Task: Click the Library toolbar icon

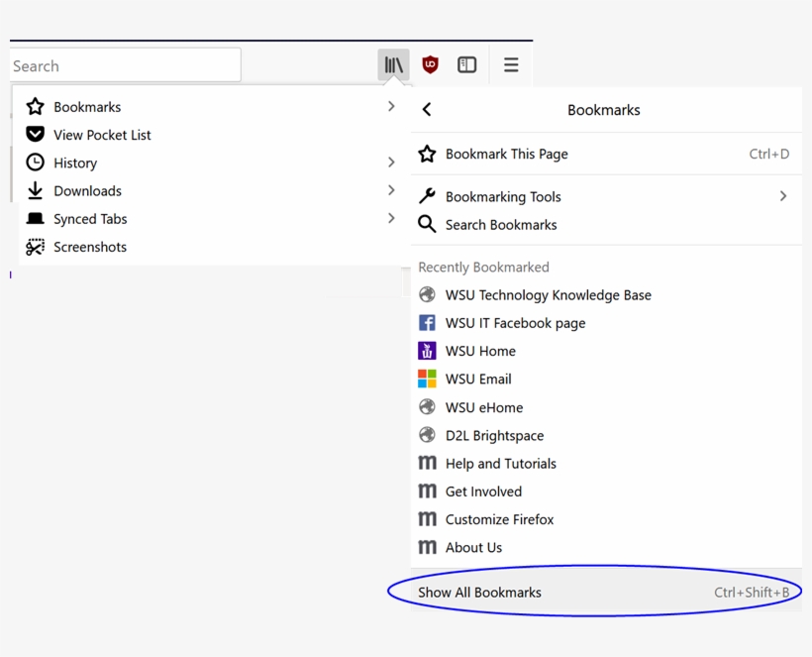Action: pyautogui.click(x=393, y=65)
